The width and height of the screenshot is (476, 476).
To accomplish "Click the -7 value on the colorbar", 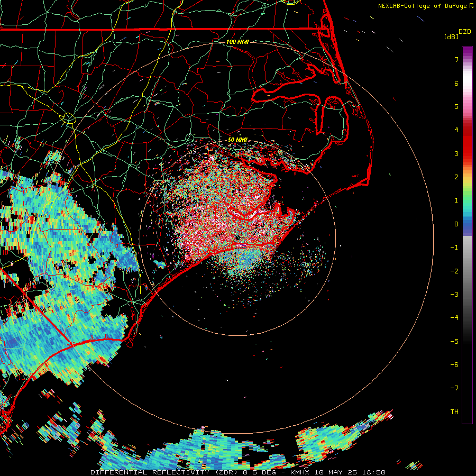I will pos(454,388).
